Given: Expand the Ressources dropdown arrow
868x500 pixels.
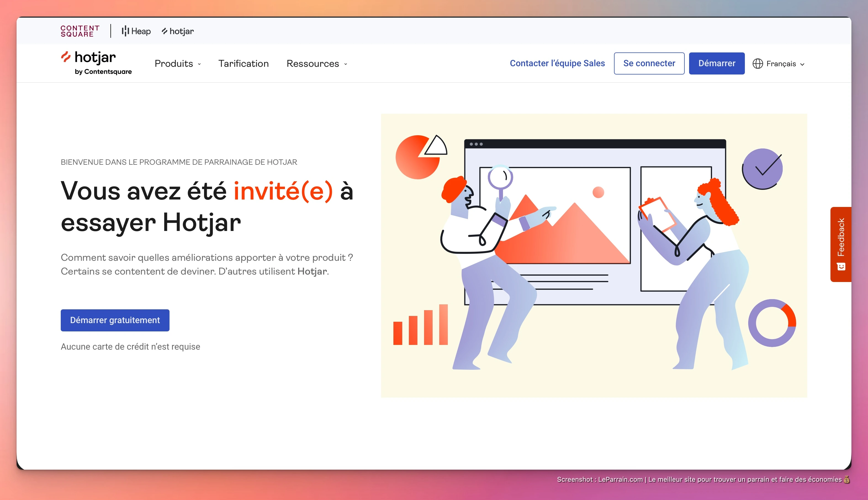Looking at the screenshot, I should 346,64.
